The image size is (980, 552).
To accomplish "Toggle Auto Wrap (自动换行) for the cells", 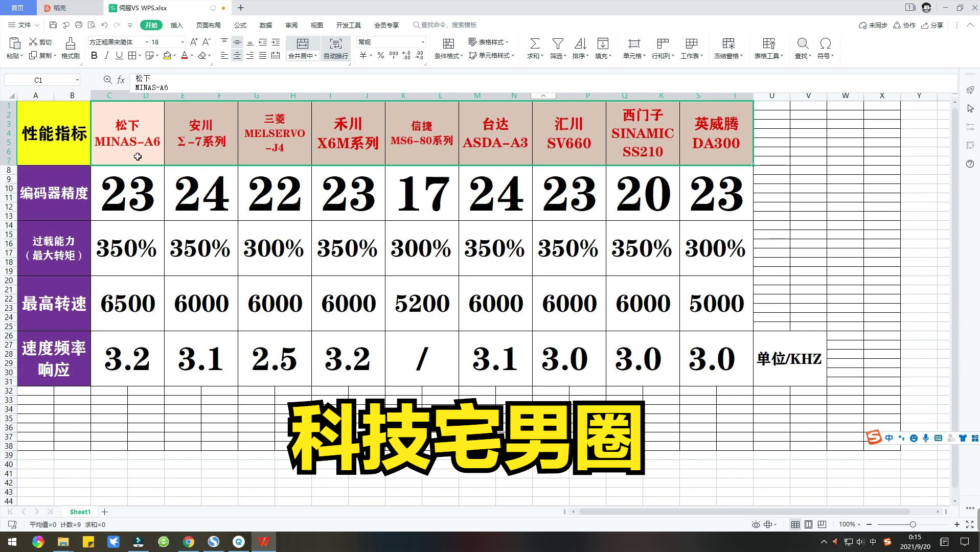I will (335, 49).
